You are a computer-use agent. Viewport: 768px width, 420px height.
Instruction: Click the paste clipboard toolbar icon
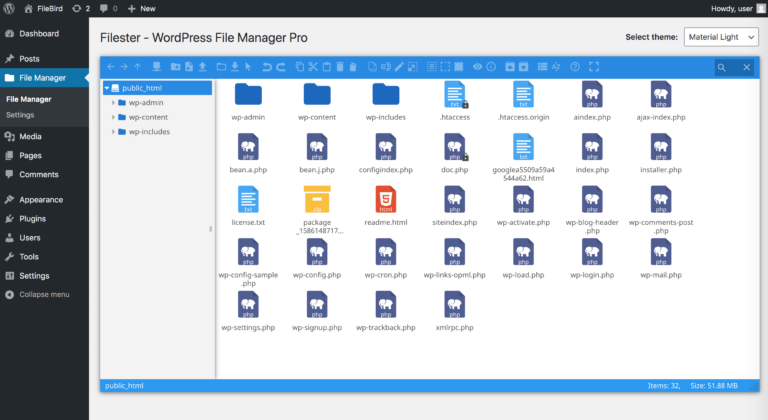click(x=327, y=67)
